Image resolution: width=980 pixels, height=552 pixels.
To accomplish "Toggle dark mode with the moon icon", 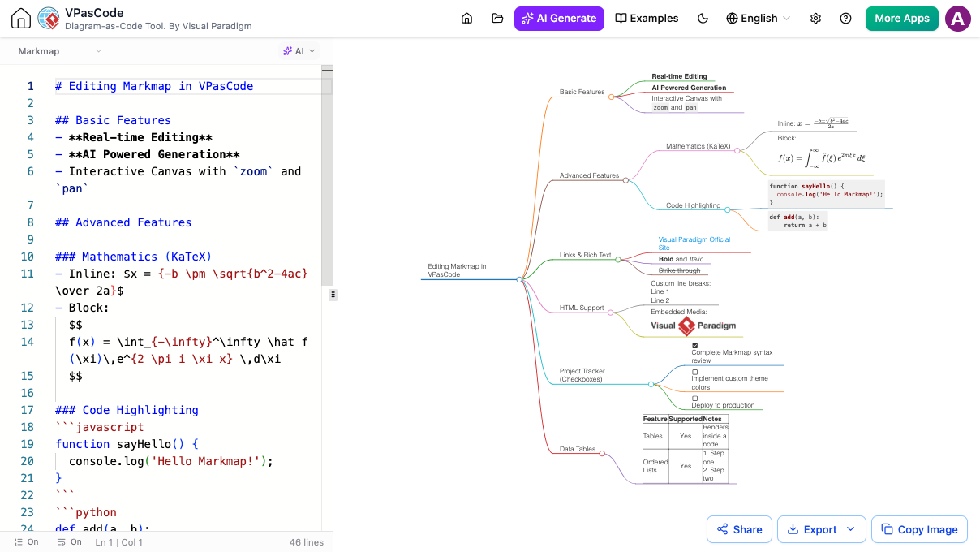I will [x=703, y=19].
